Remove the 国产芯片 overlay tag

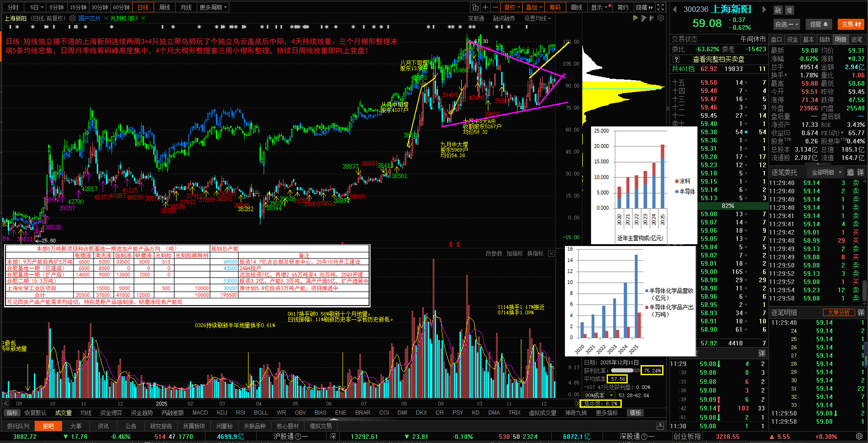point(106,18)
